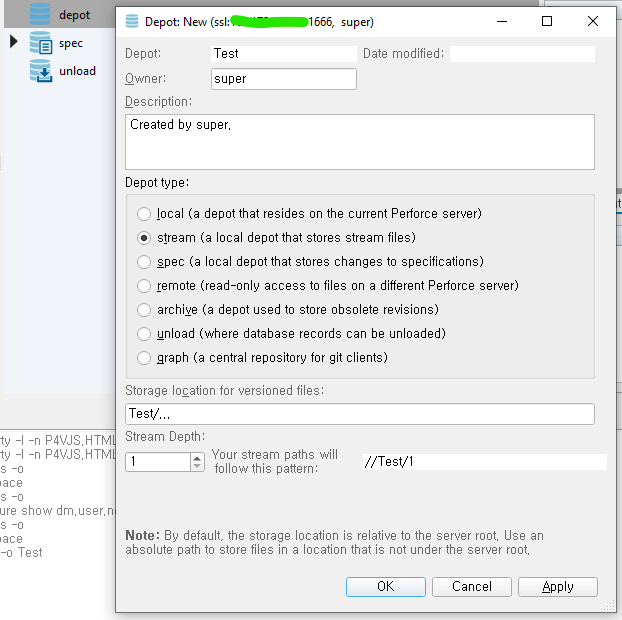
Task: Maximize the Depot dialog window
Action: click(547, 21)
